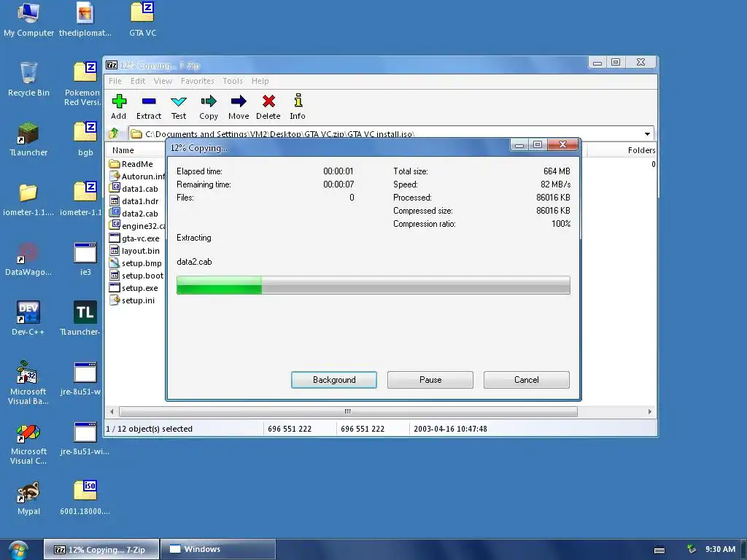Select the data1.hdr file
This screenshot has width=747, height=560.
pos(134,201)
